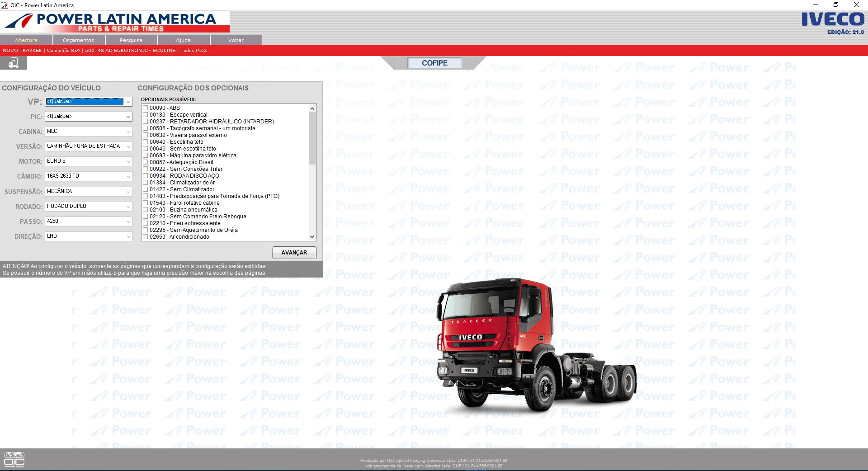Open the MOTOR dropdown showing EURO 5
The width and height of the screenshot is (868, 471).
coord(89,161)
